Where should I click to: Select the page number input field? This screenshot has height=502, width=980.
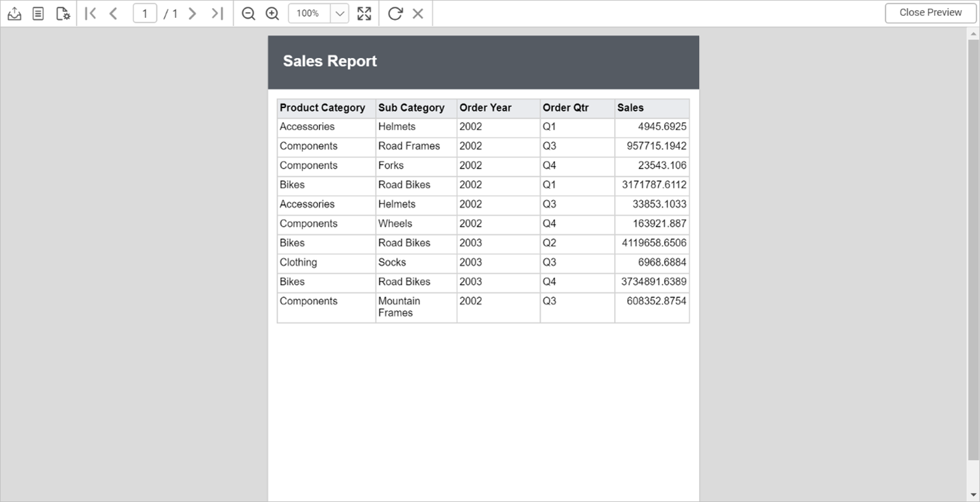tap(145, 13)
